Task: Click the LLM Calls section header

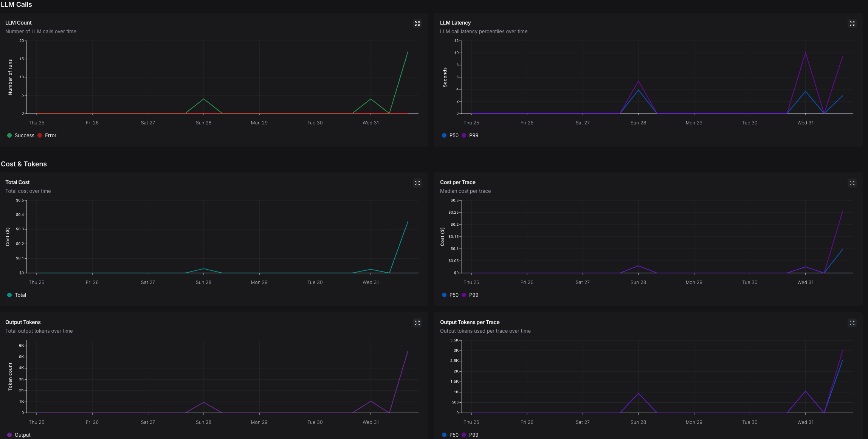Action: 16,5
